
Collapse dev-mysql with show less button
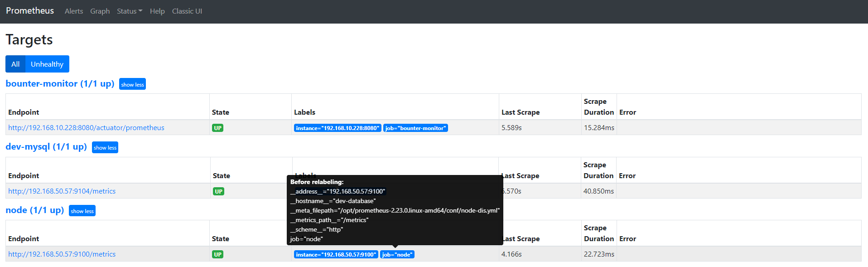[x=105, y=148]
